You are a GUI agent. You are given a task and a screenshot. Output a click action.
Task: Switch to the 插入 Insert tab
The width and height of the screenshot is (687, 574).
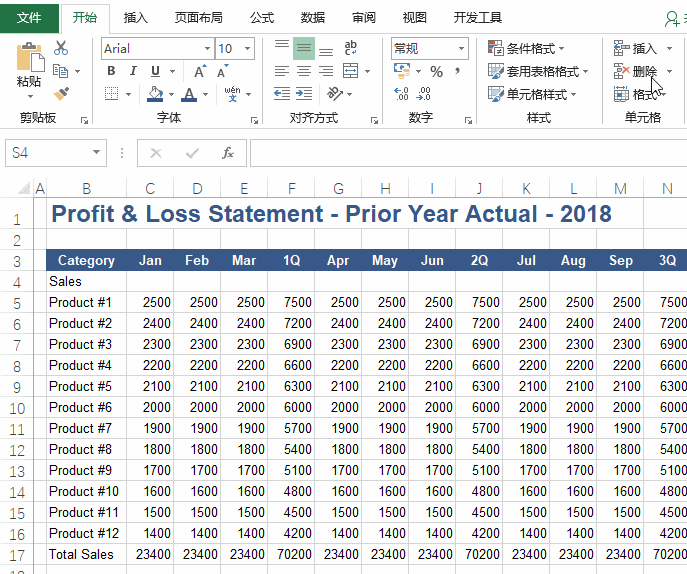[135, 18]
